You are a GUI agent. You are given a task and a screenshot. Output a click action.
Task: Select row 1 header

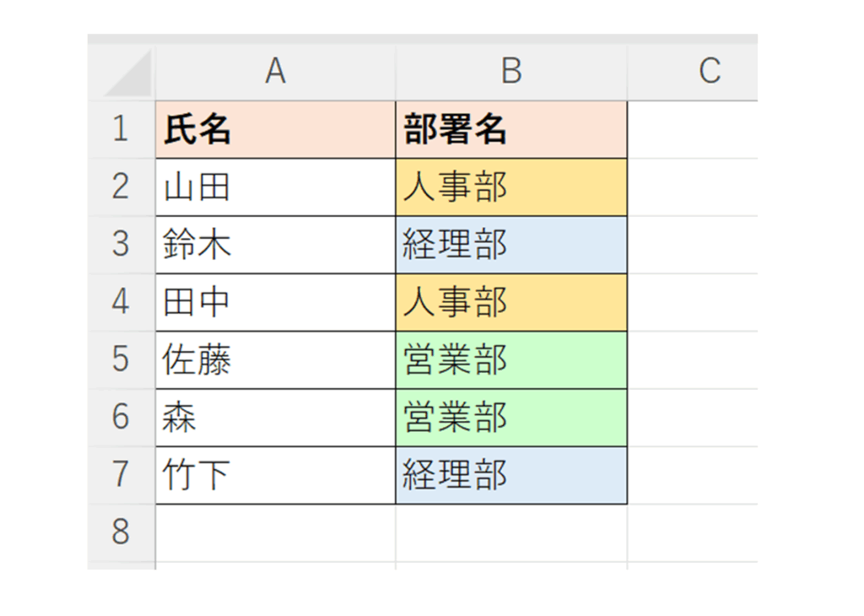(121, 129)
